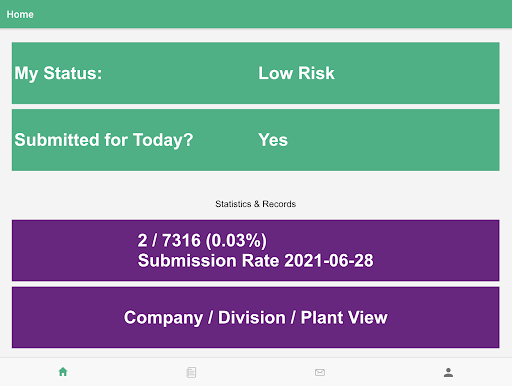This screenshot has width=512, height=386.
Task: Click the word Risk in status card
Action: [316, 73]
